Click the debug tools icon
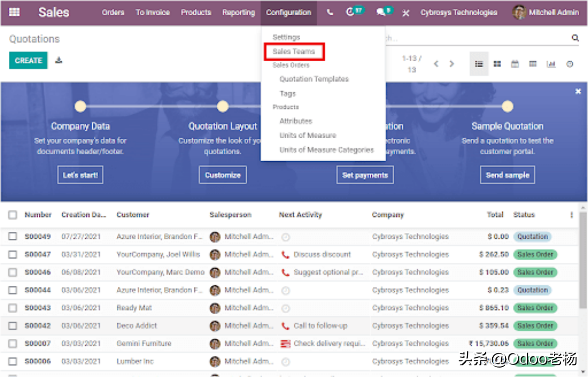The height and width of the screenshot is (377, 588). point(406,13)
